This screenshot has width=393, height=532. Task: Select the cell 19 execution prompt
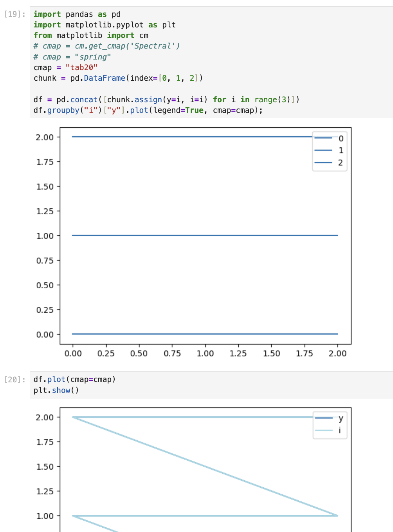[15, 14]
